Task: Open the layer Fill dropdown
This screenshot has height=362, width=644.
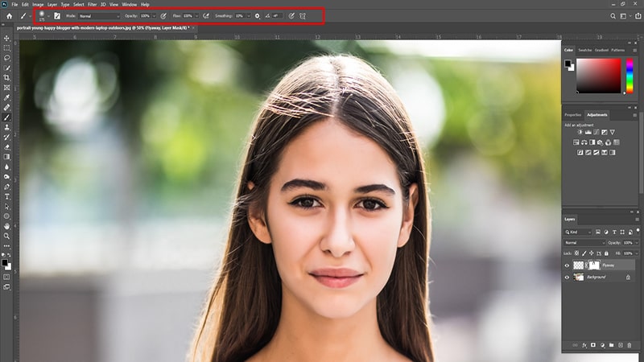Action: coord(637,253)
